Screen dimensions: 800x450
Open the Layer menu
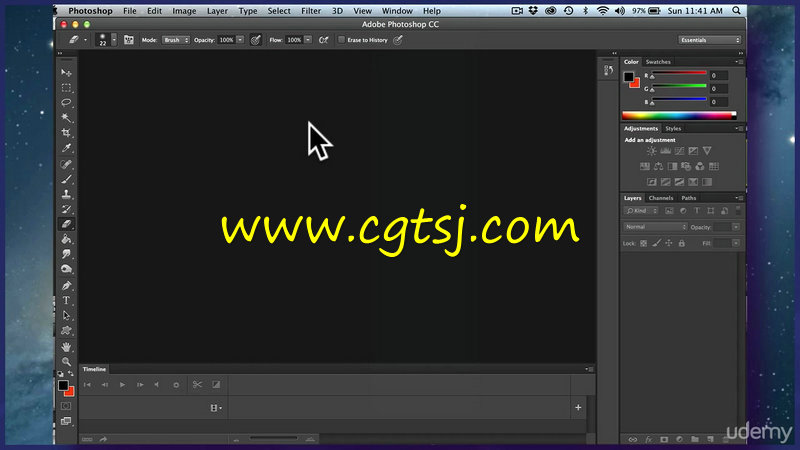217,11
